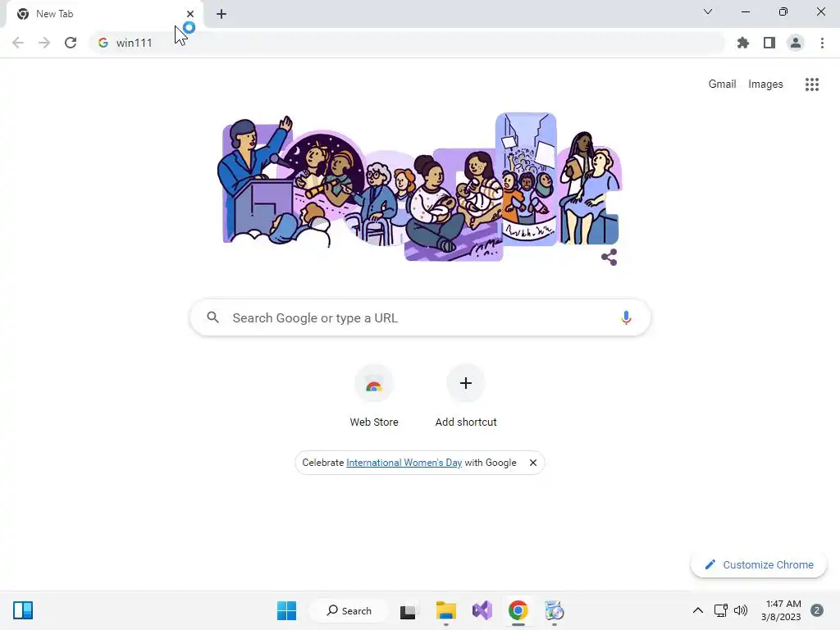Open Chrome's three-dot menu

[822, 43]
